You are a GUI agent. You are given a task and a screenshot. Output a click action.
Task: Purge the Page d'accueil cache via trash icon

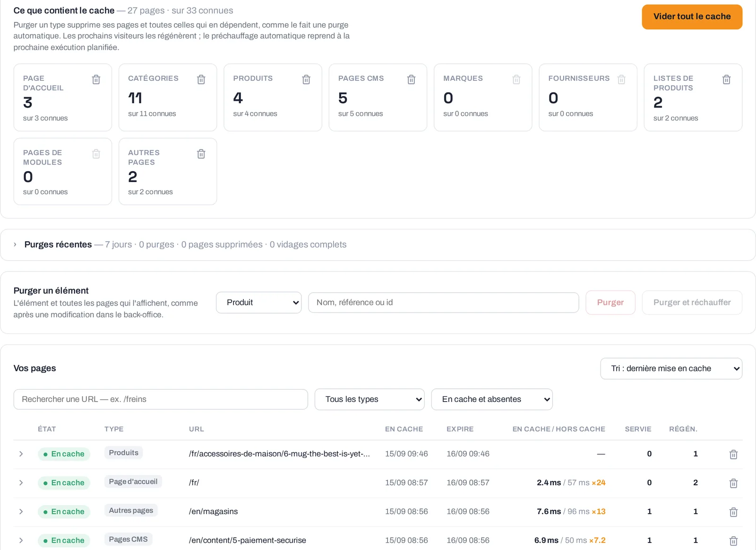click(96, 79)
